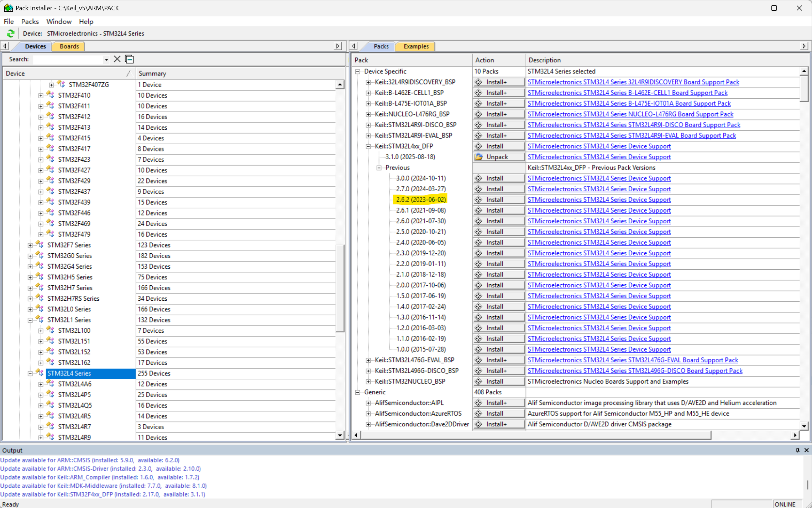Click the packs list vertical scrollbar thumb
812x508 pixels.
coord(804,88)
